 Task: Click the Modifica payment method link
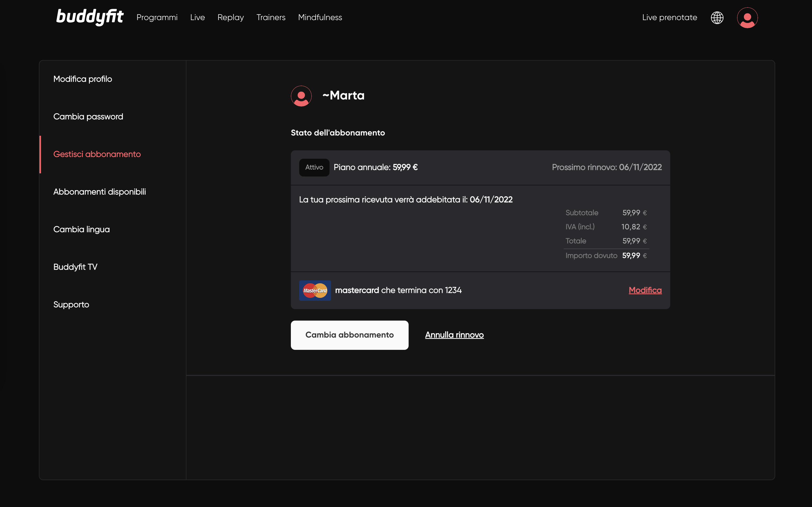tap(645, 290)
